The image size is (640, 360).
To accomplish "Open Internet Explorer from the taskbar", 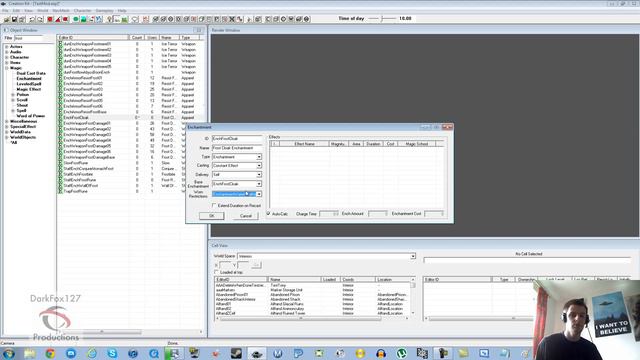I will (91, 353).
